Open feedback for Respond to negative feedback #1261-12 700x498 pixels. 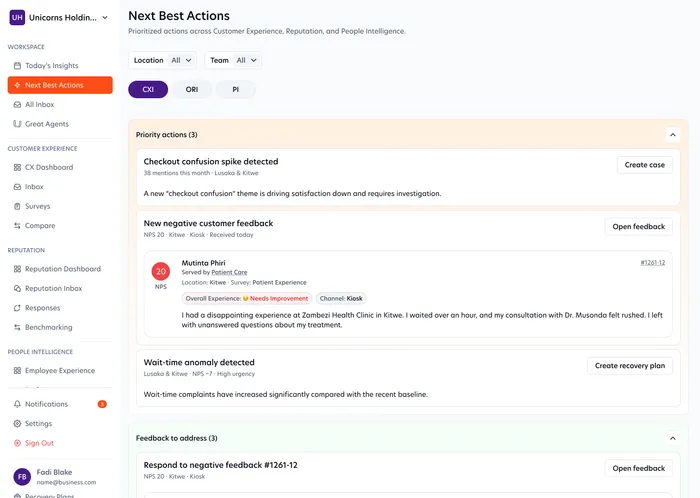(638, 468)
